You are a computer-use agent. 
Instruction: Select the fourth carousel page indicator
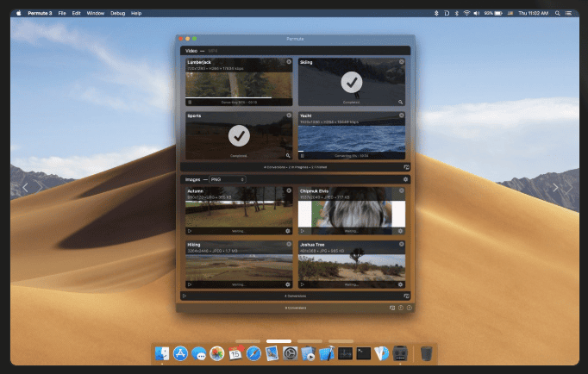point(341,341)
